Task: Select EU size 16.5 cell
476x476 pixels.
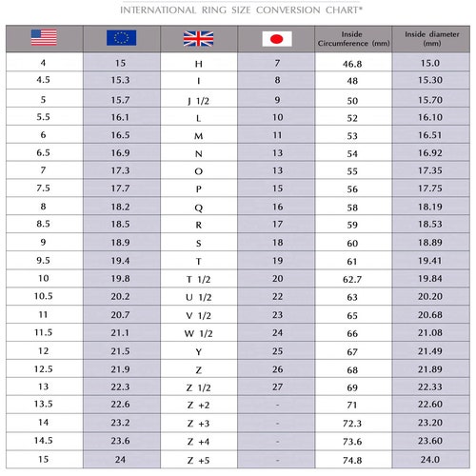Action: [x=122, y=135]
